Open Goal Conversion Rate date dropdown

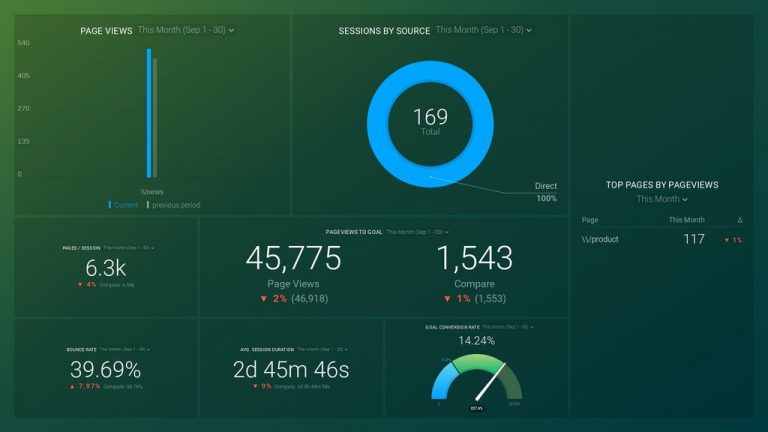(x=507, y=327)
